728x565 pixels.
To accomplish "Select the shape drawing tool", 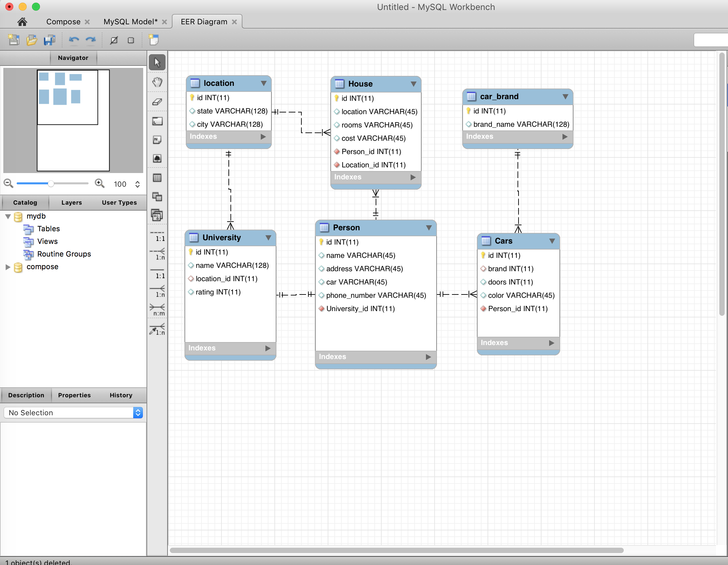I will [158, 122].
